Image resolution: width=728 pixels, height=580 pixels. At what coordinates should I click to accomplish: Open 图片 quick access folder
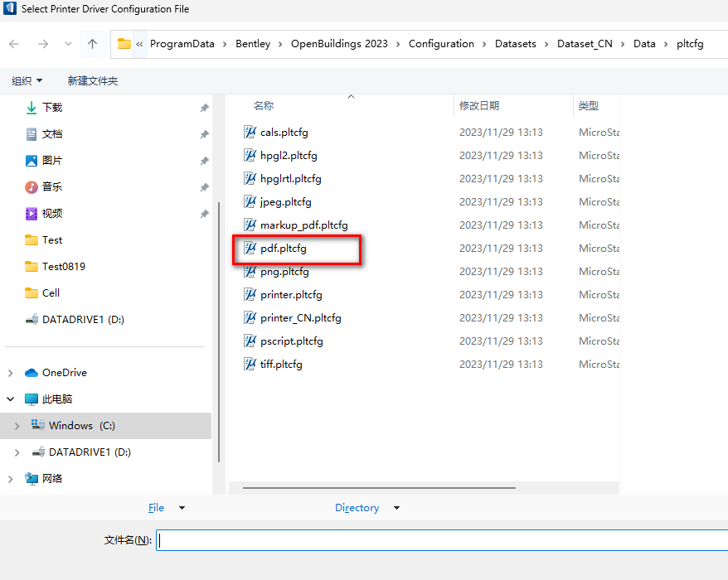point(52,161)
